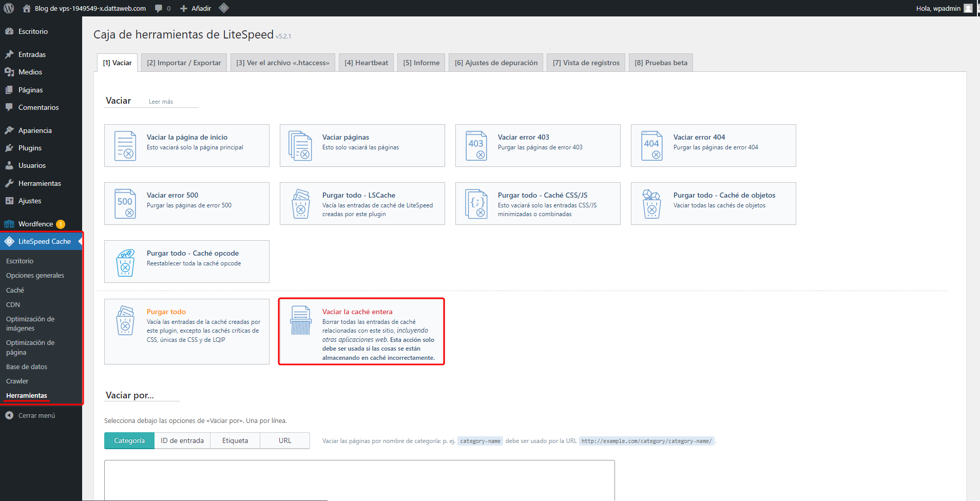Screen dimensions: 980x501
Task: Open the LiteSpeed Escritorio submenu item
Action: click(x=20, y=261)
